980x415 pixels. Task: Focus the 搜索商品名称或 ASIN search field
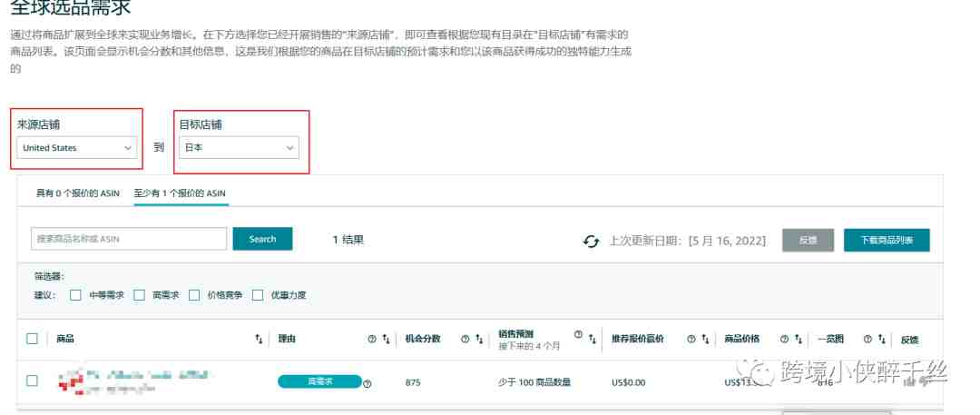tap(129, 239)
